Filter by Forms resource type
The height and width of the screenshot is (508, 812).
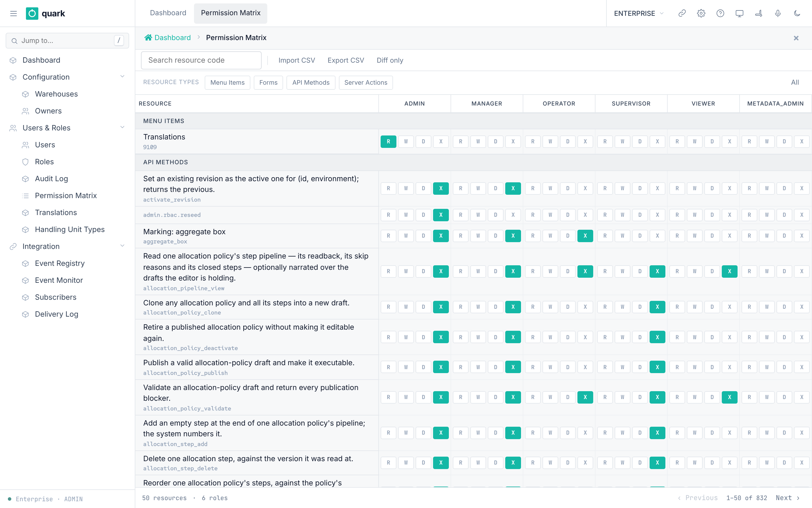point(268,83)
